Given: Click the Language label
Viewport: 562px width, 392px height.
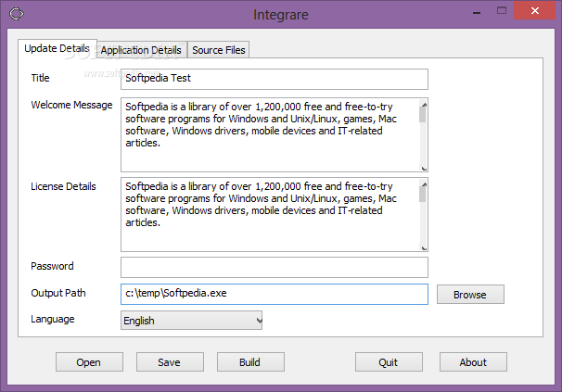Looking at the screenshot, I should point(53,319).
